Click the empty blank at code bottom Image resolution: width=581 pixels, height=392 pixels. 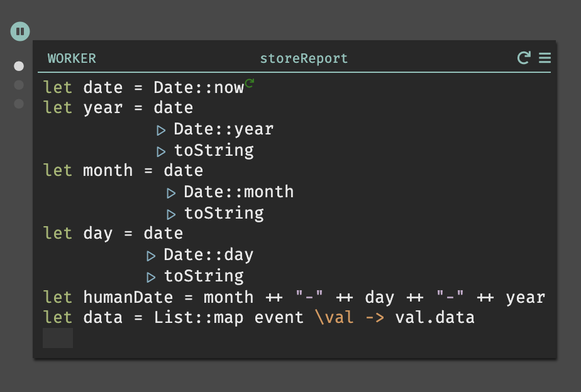click(58, 338)
